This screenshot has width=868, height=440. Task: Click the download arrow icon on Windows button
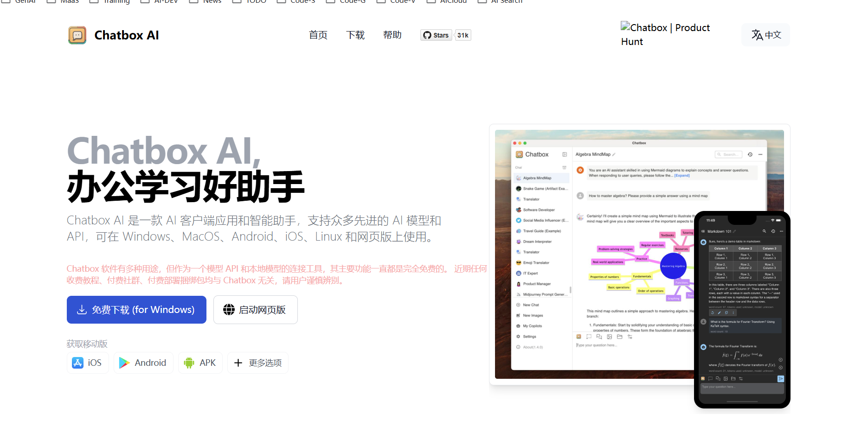point(82,310)
